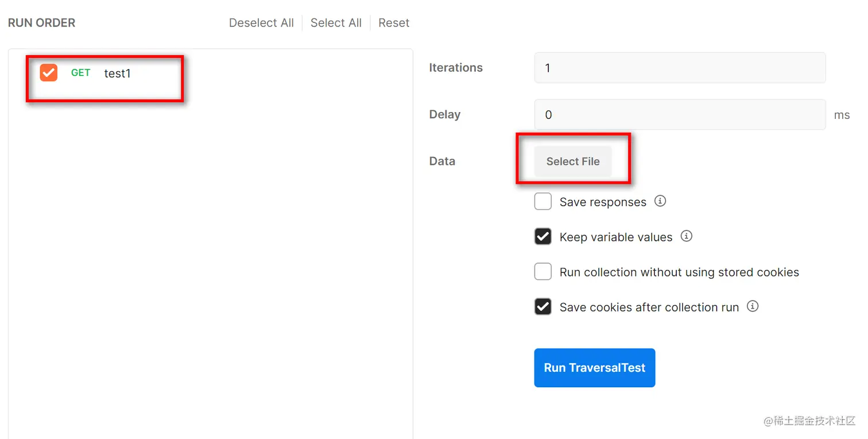The height and width of the screenshot is (439, 868).
Task: Click the ms unit label
Action: tap(842, 115)
